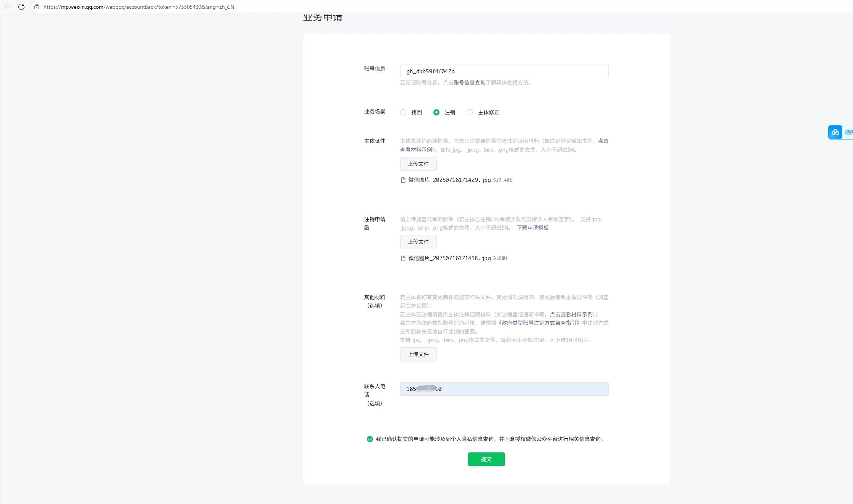Screen dimensions: 853x504
Task: Click file icon beside 20250716171429.jpg
Action: point(403,180)
